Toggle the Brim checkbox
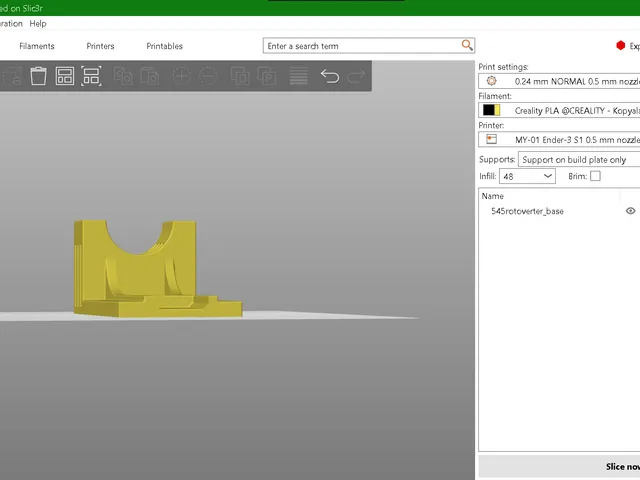 point(596,176)
